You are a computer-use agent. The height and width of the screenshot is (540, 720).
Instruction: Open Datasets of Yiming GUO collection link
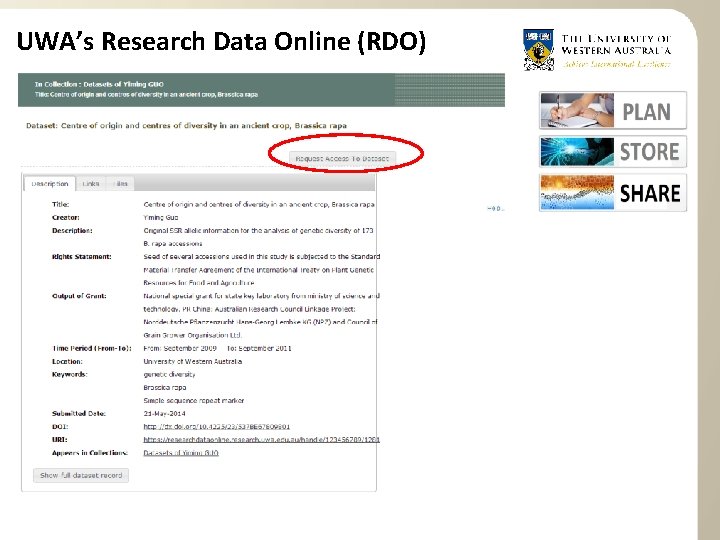(x=181, y=453)
